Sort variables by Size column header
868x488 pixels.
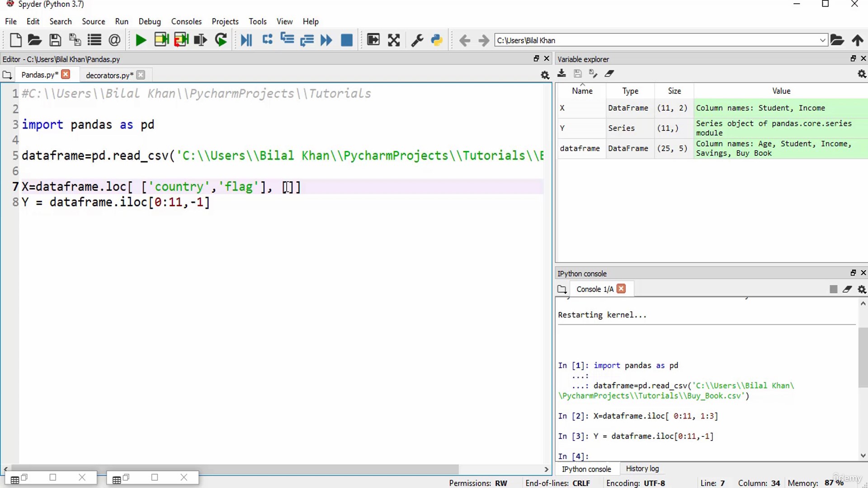674,91
